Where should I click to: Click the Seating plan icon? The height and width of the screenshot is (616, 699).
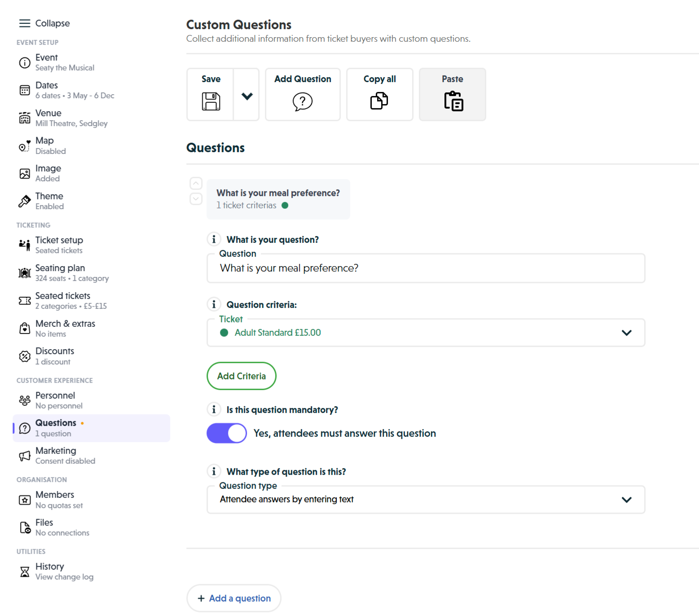click(x=25, y=273)
